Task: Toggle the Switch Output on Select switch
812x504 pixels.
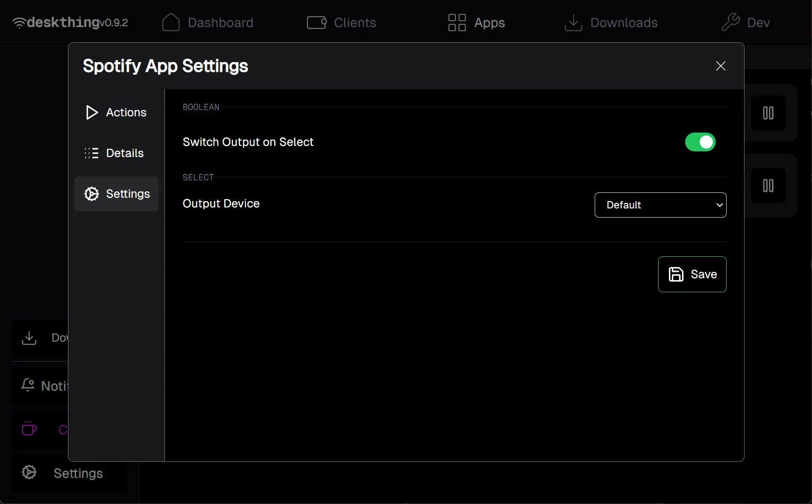Action: click(x=700, y=142)
